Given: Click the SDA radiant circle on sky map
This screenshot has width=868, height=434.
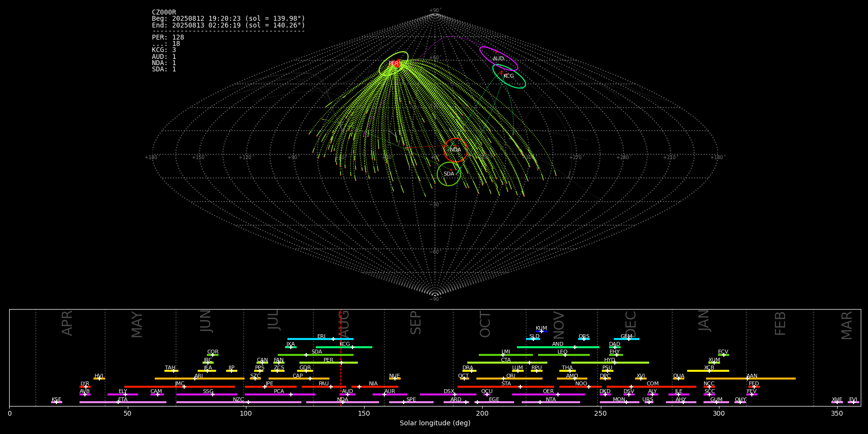Looking at the screenshot, I should pos(449,174).
